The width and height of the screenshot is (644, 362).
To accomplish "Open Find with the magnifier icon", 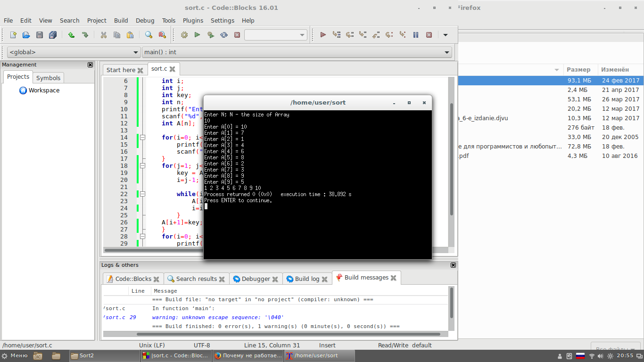I will click(x=149, y=35).
